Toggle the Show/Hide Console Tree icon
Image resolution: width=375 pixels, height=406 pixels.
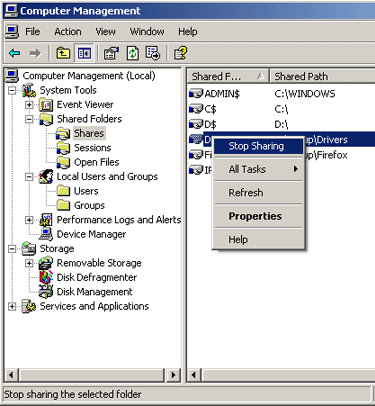(84, 53)
